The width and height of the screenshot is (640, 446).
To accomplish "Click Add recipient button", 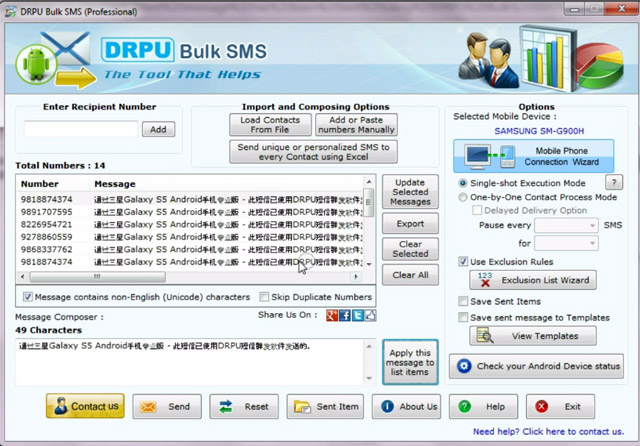I will click(x=158, y=129).
